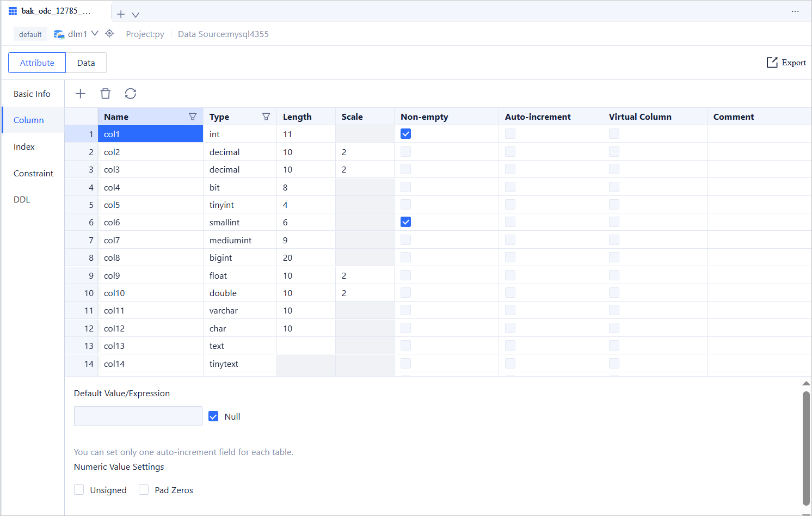The height and width of the screenshot is (516, 812).
Task: Open the three-dot more options menu
Action: (795, 11)
